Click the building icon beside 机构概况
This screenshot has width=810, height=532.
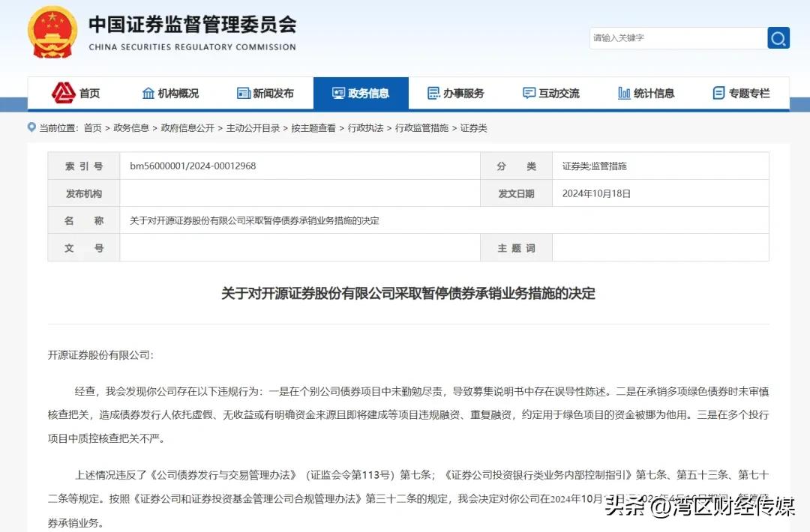coord(147,93)
